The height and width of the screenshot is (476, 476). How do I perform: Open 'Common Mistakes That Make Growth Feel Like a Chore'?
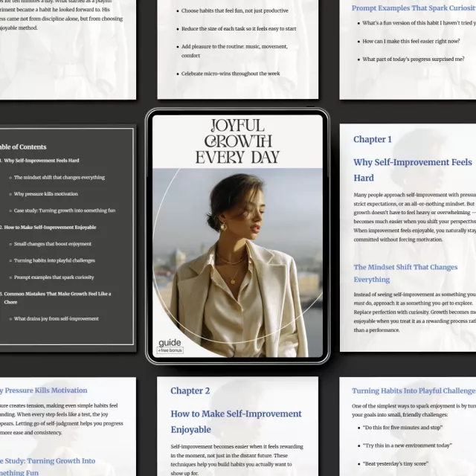pos(59,297)
